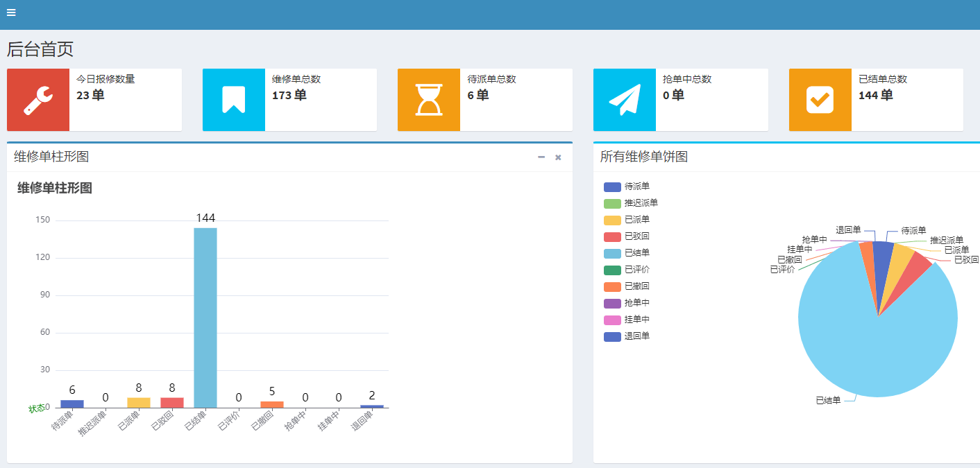Screen dimensions: 980x468
Task: Open 已结单总数 stat card text
Action: (883, 87)
